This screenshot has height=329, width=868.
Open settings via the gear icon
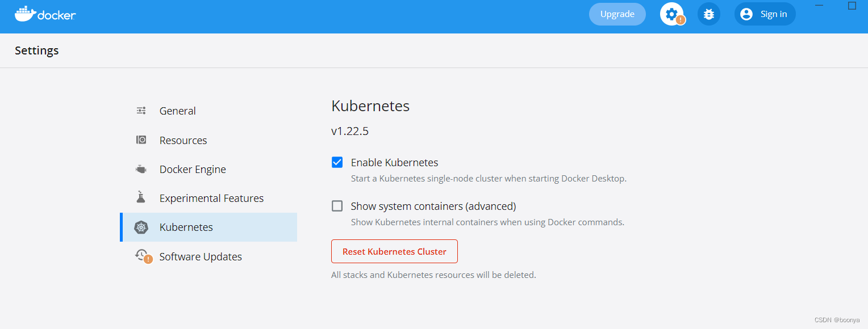pos(671,14)
